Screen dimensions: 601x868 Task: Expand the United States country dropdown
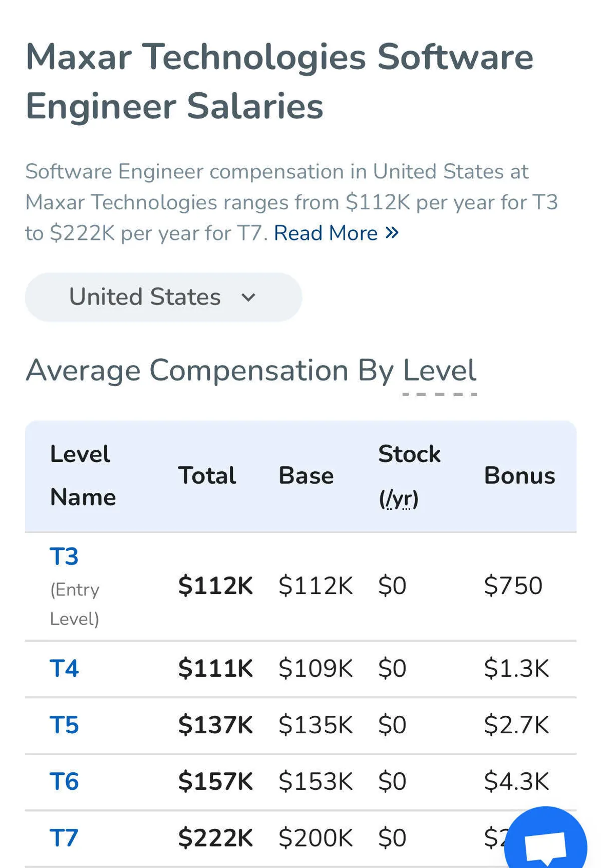(163, 297)
